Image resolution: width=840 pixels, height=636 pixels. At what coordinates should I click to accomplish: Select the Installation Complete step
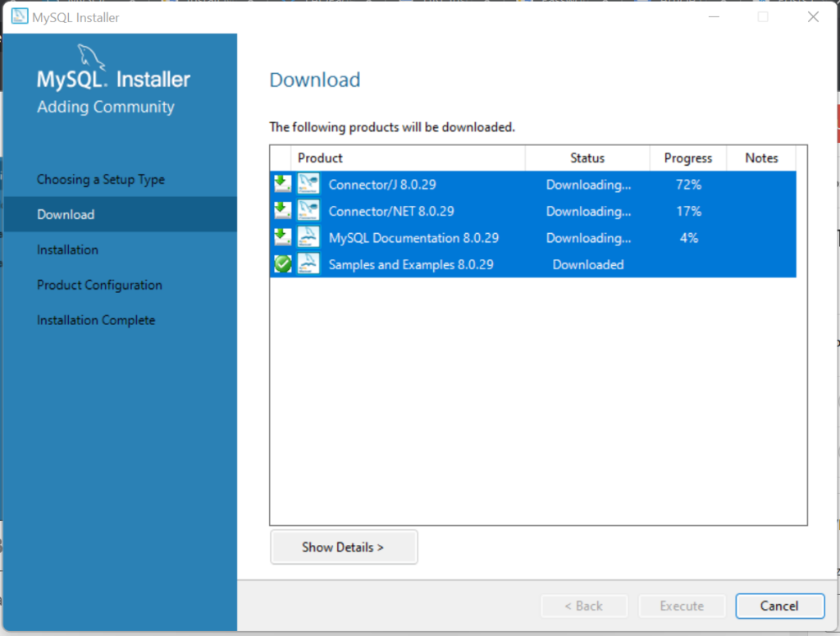click(96, 320)
